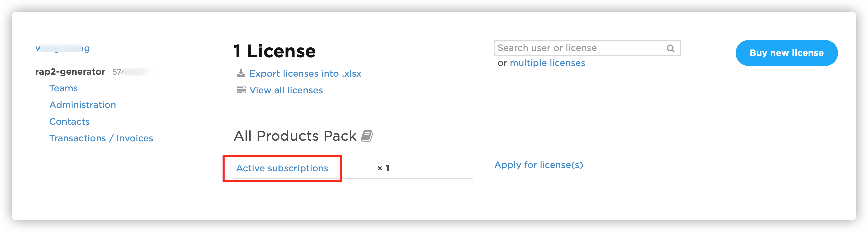The width and height of the screenshot is (868, 232).
Task: Click the list icon beside View all licenses
Action: 241,90
